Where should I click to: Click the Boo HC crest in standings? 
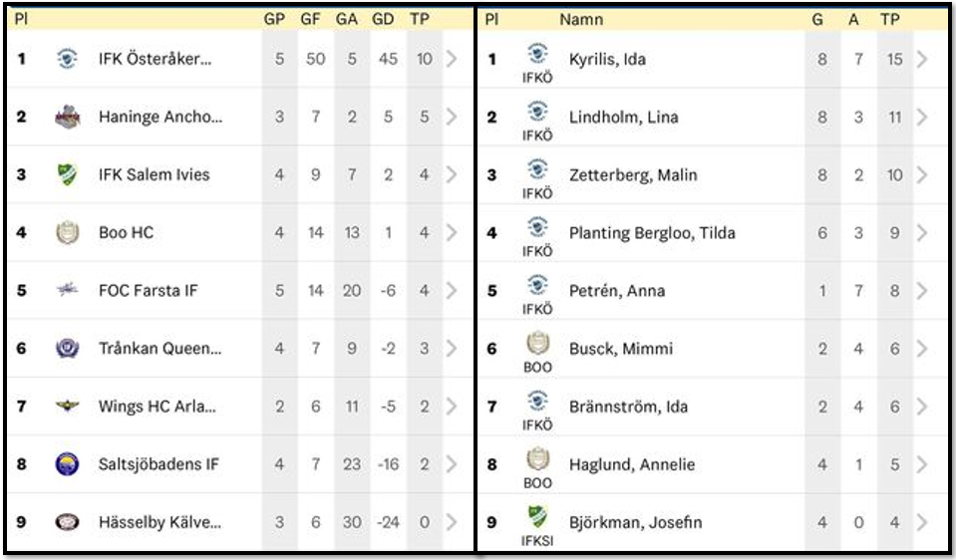[x=67, y=232]
